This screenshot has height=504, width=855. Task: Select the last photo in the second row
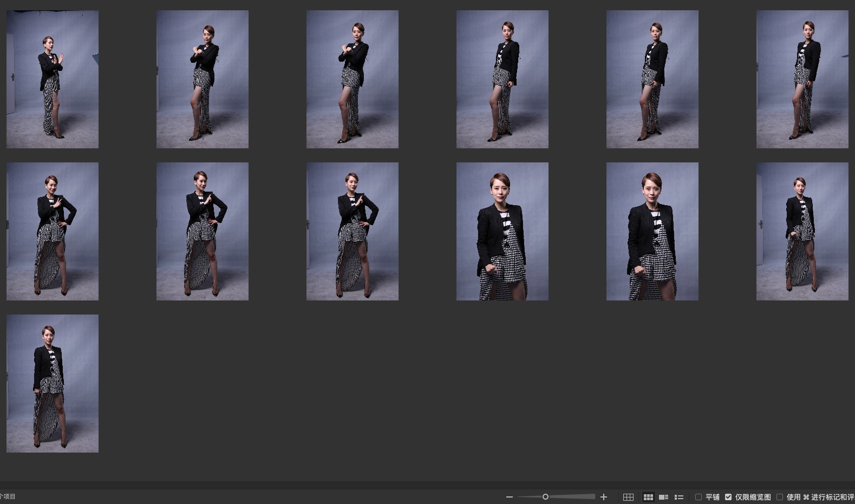[x=802, y=231]
